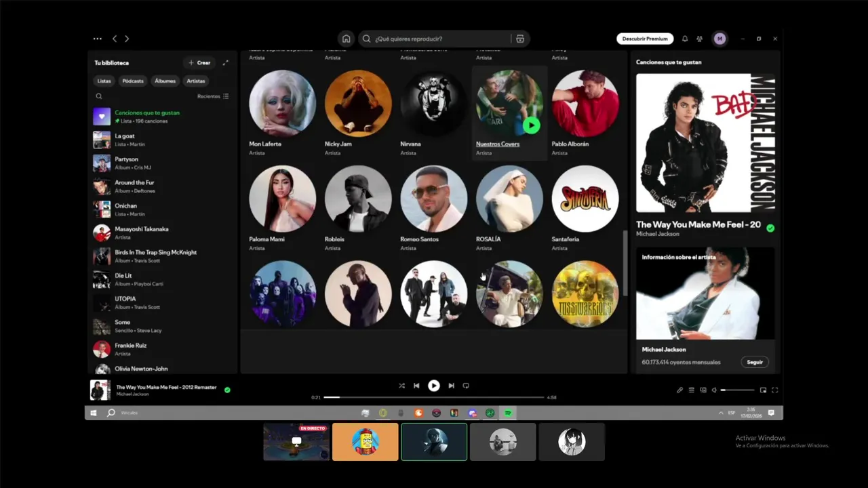Click green check beside song title in panel
Viewport: 868px width, 488px height.
[770, 228]
